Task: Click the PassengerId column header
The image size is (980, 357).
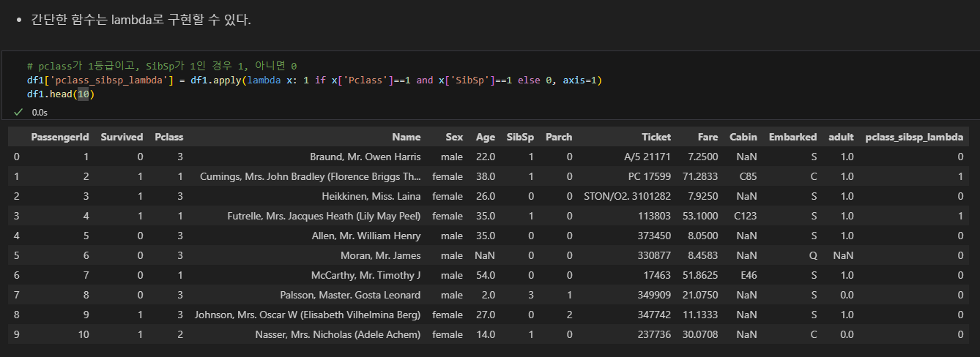Action: point(60,137)
